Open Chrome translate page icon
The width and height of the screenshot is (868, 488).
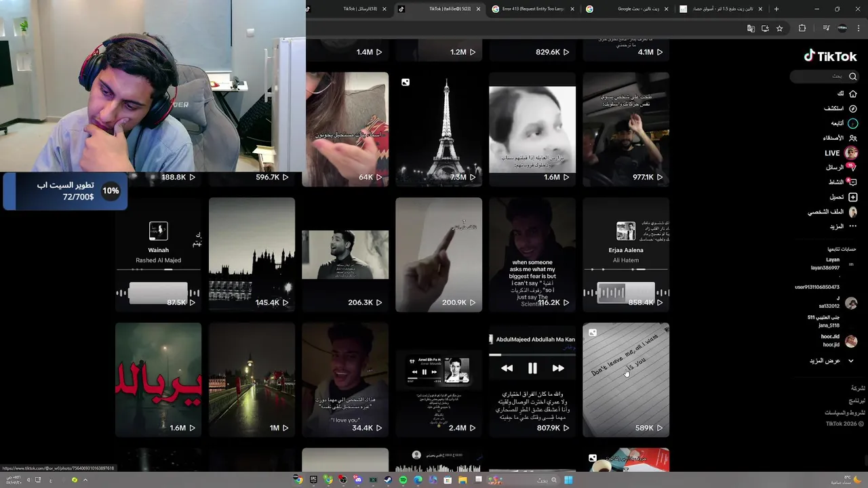point(751,28)
